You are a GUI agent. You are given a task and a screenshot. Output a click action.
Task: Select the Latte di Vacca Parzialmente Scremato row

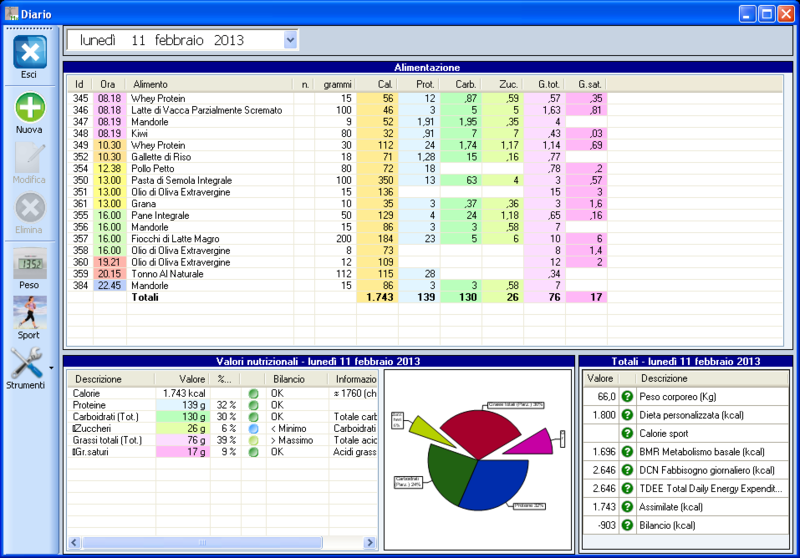click(x=337, y=110)
